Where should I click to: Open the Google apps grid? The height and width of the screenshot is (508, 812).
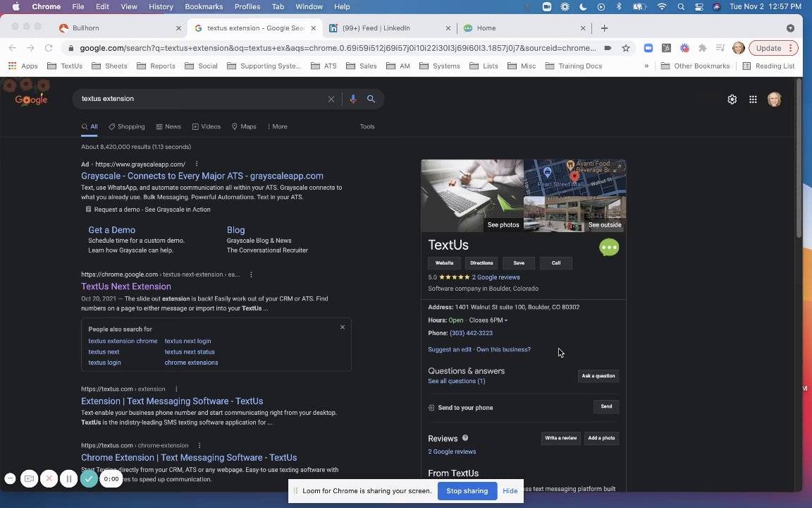point(753,99)
